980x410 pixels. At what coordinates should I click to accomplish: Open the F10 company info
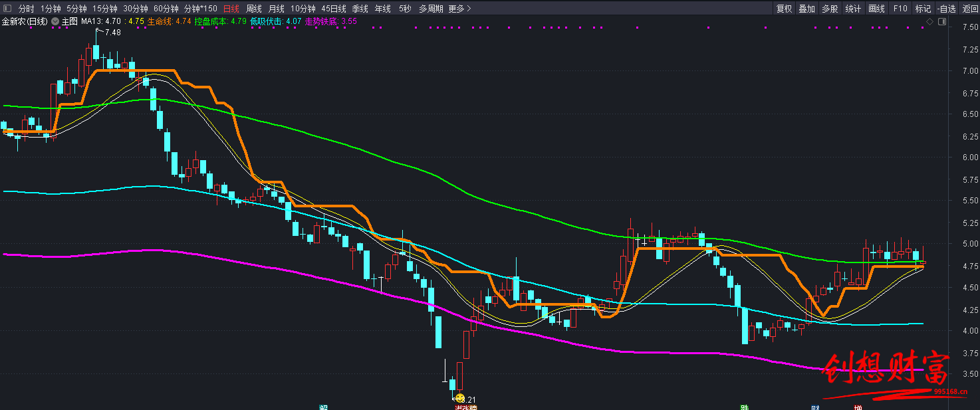(900, 9)
